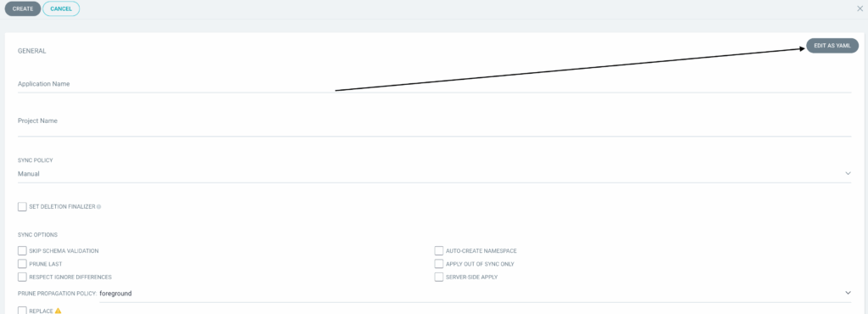This screenshot has height=314, width=868.
Task: Close the create application panel
Action: tap(860, 8)
